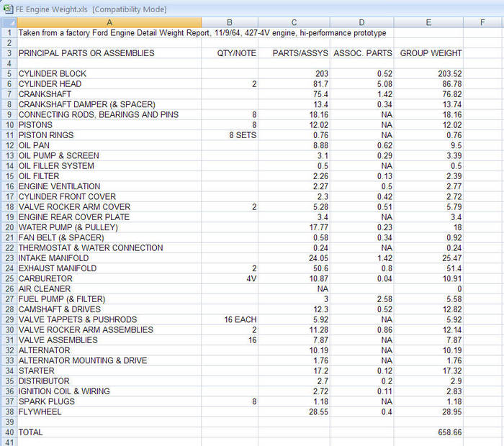The image size is (504, 446).
Task: Click the Excel icon in the title bar
Action: (x=8, y=9)
